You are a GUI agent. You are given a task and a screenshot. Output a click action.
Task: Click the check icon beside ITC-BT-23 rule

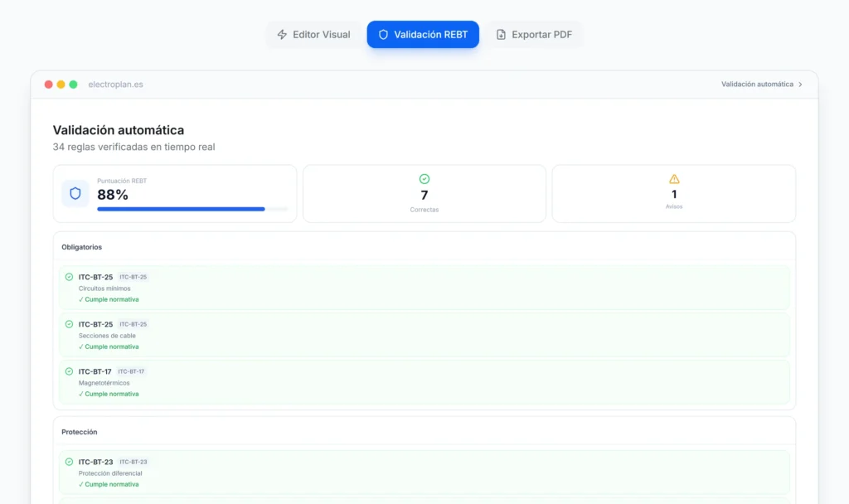pyautogui.click(x=70, y=462)
